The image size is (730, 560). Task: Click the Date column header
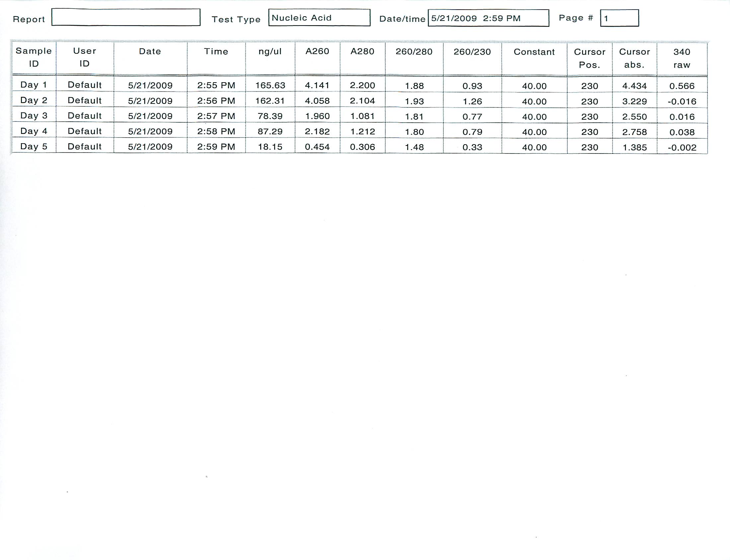pos(150,58)
